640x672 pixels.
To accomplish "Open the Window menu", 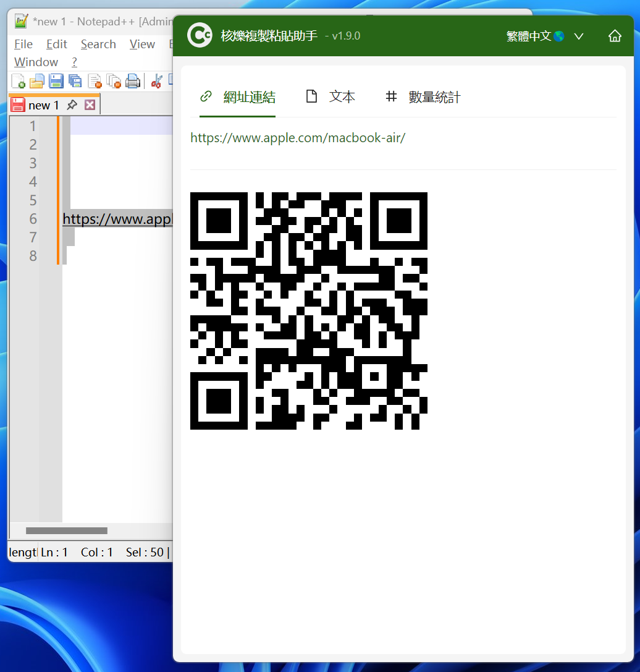I will pos(36,62).
